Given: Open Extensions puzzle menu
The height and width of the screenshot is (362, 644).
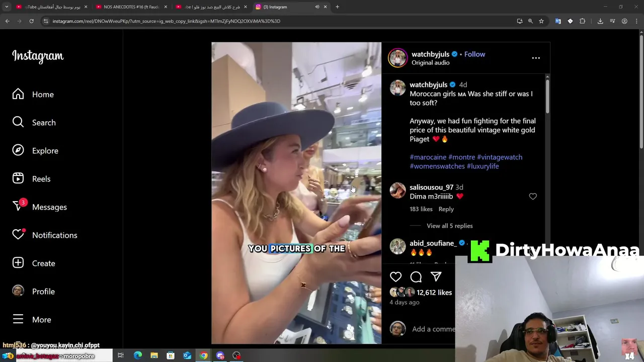Looking at the screenshot, I should point(583,21).
